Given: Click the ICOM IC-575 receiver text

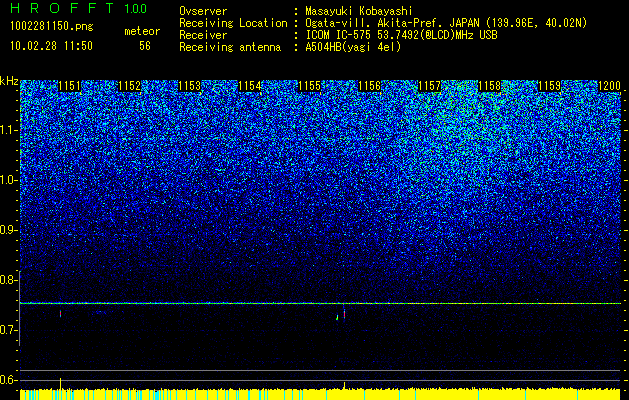Looking at the screenshot, I should (401, 35).
